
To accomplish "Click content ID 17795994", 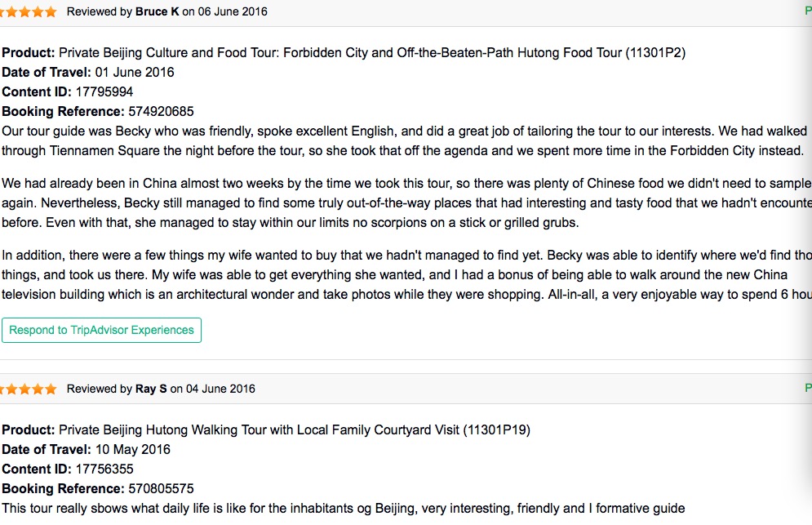I will click(x=104, y=92).
